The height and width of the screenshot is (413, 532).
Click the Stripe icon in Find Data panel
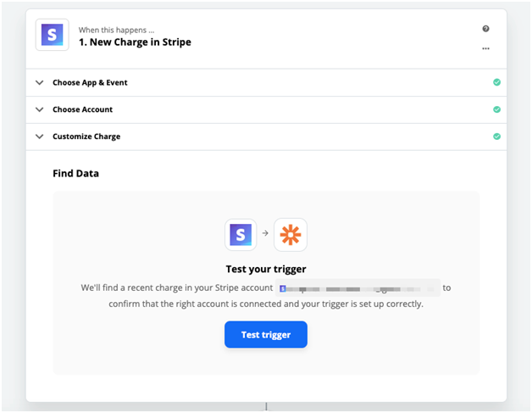click(x=241, y=235)
